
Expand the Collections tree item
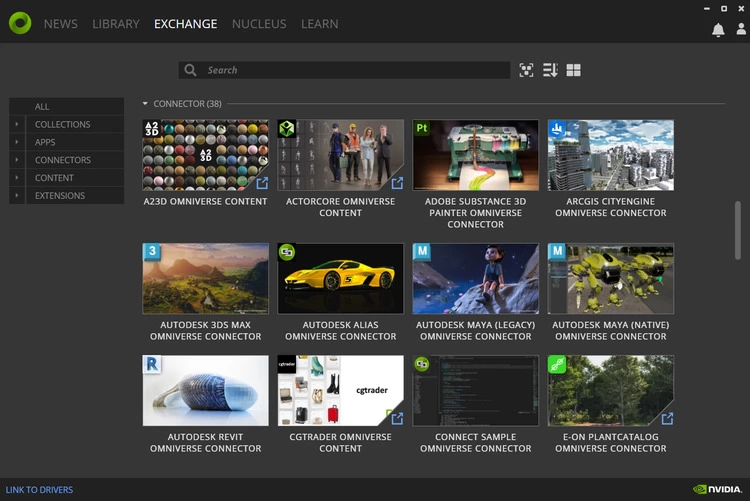(17, 125)
